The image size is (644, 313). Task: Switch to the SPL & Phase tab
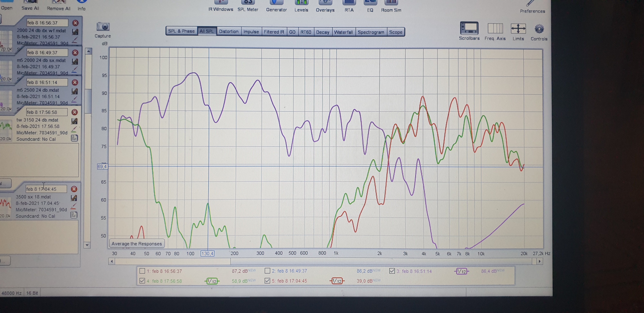[181, 31]
